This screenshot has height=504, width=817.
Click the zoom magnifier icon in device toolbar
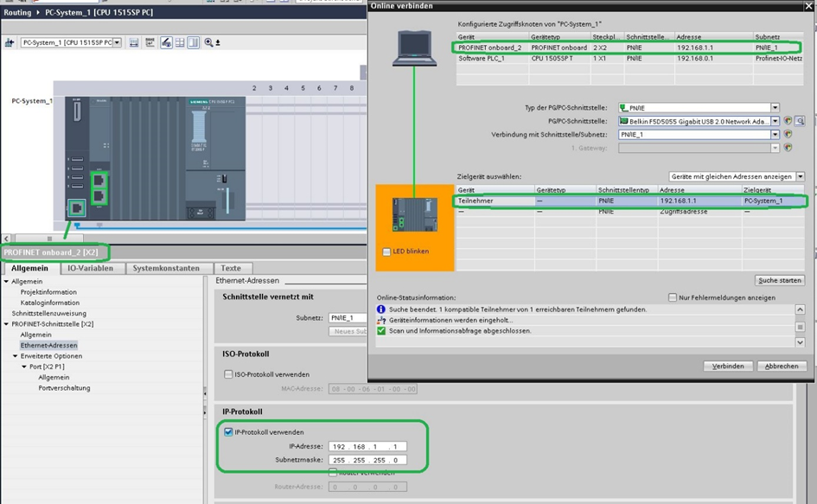pyautogui.click(x=208, y=42)
